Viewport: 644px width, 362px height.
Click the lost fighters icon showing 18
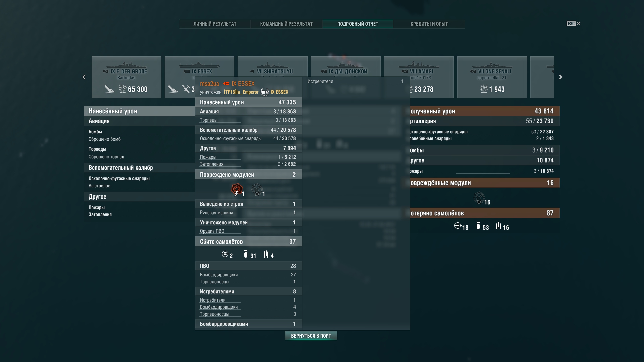[458, 226]
